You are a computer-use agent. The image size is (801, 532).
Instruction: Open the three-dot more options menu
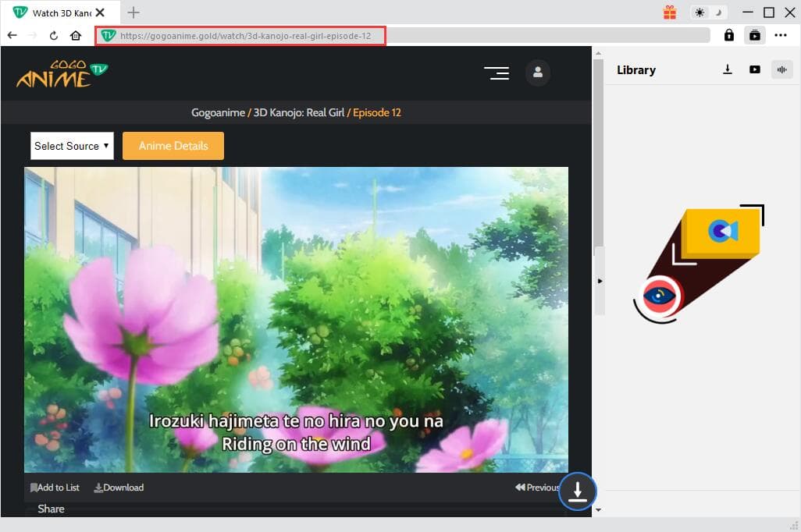[781, 35]
